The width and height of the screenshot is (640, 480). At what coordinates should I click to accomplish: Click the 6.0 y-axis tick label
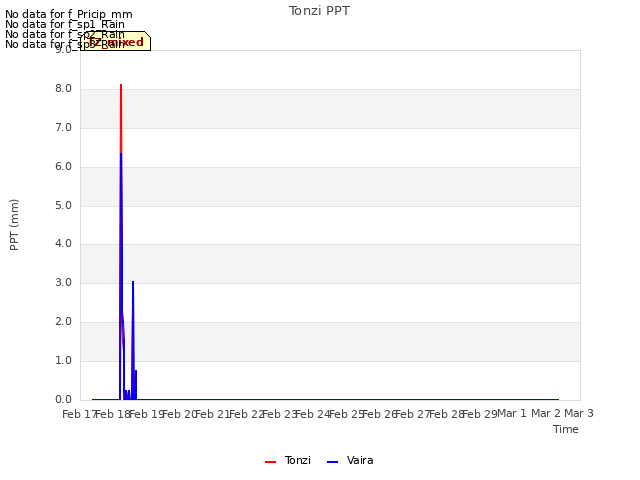[63, 167]
